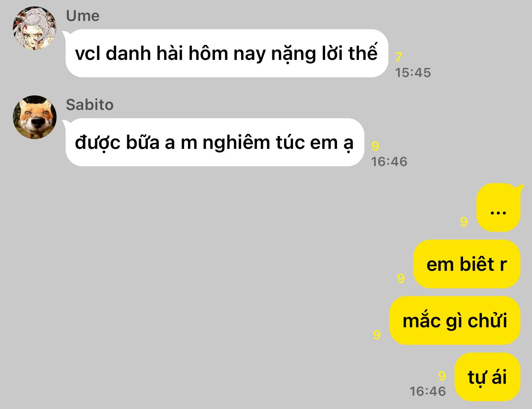Select the message starting with 'vcl danh hài'
Image resolution: width=532 pixels, height=409 pixels.
(227, 53)
